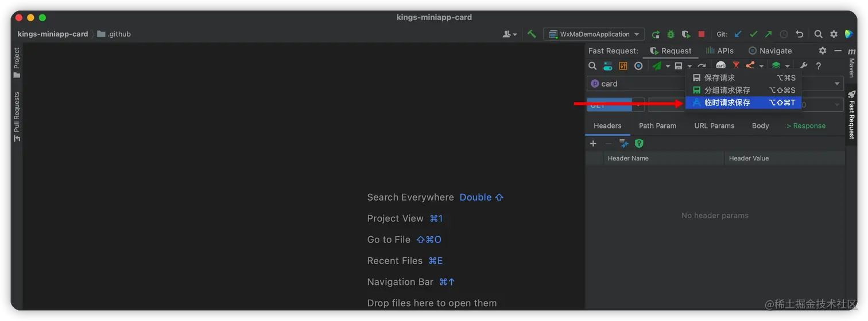868x321 pixels.
Task: Click the cURL icon in Fast Request toolbar
Action: tap(720, 66)
